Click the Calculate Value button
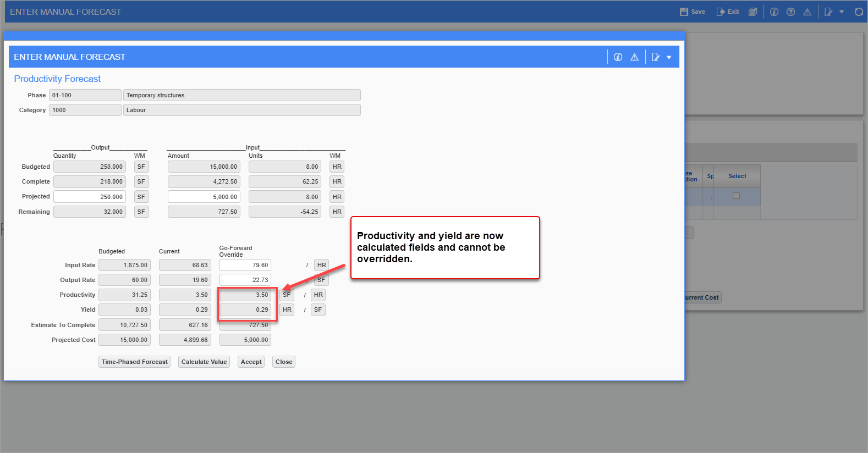Image resolution: width=868 pixels, height=453 pixels. pos(204,362)
